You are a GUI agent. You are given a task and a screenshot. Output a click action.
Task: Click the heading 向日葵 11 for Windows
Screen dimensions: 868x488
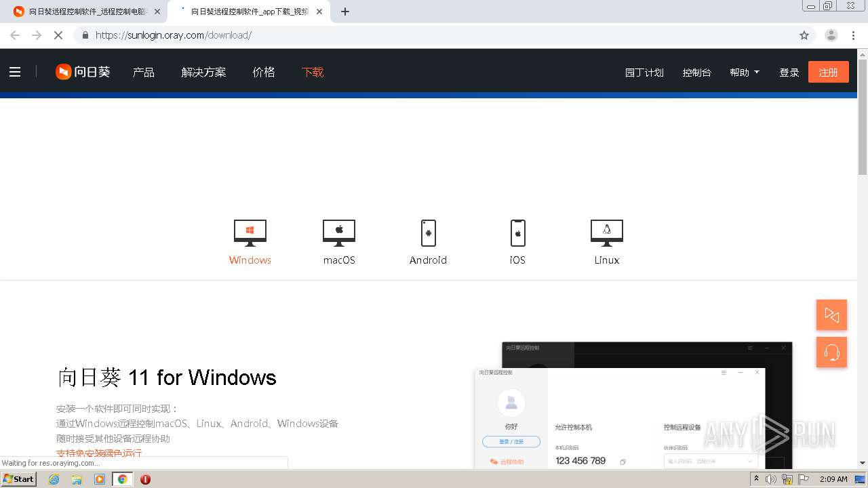(x=167, y=378)
